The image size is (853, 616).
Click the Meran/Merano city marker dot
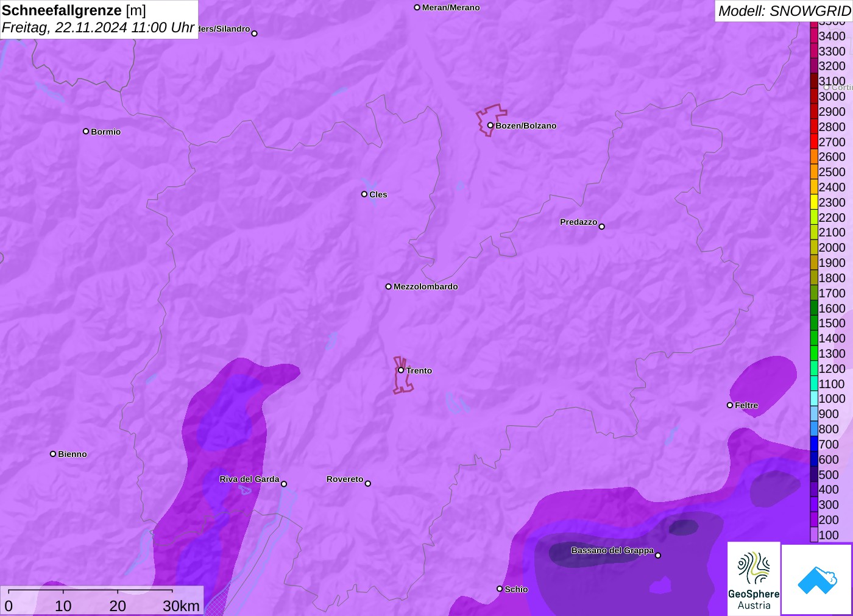[x=417, y=7]
